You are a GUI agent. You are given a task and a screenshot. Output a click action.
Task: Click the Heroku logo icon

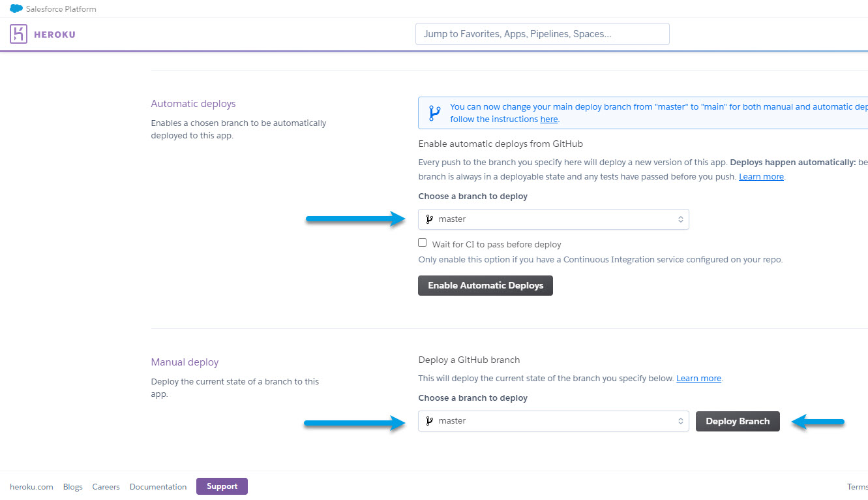tap(18, 34)
